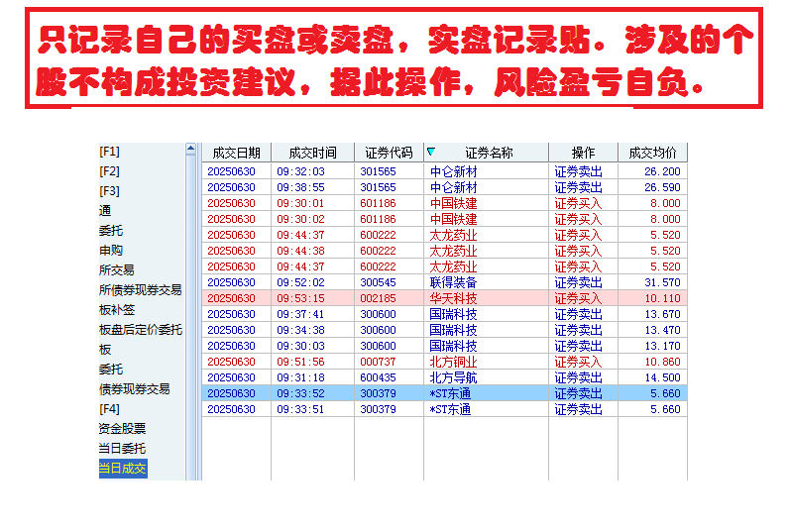The width and height of the screenshot is (790, 532).
Task: Select the 北方导航 security name
Action: 453,377
